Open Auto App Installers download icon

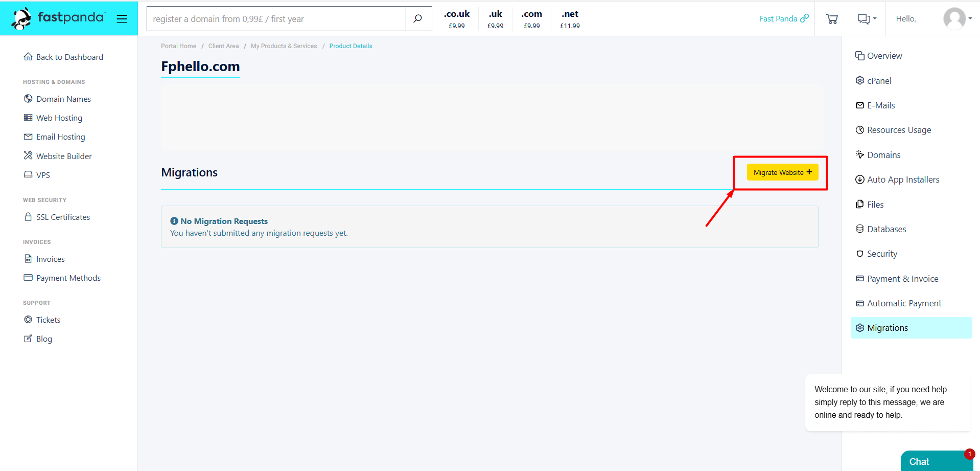click(859, 180)
